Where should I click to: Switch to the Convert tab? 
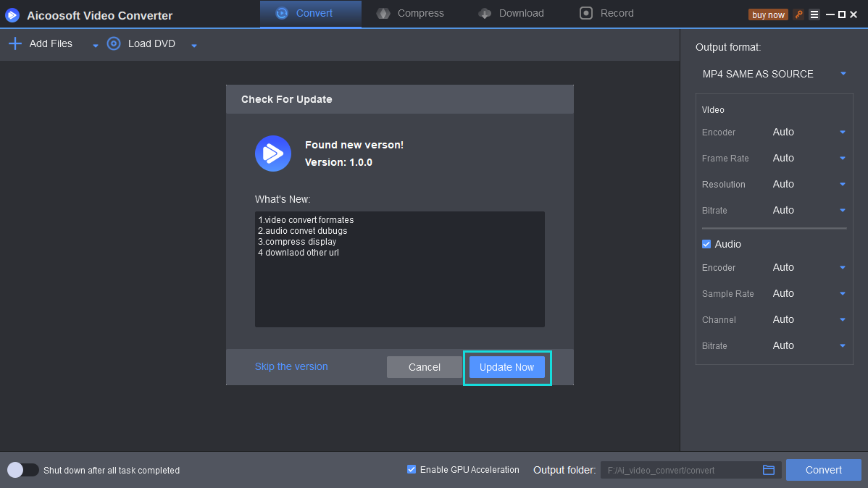click(311, 14)
